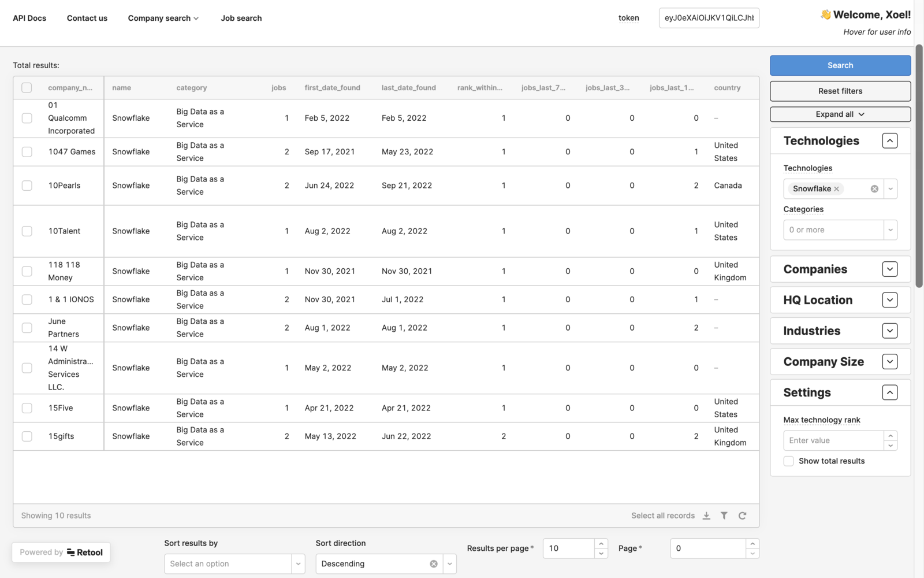Select the 10Talent row checkbox

pyautogui.click(x=27, y=231)
